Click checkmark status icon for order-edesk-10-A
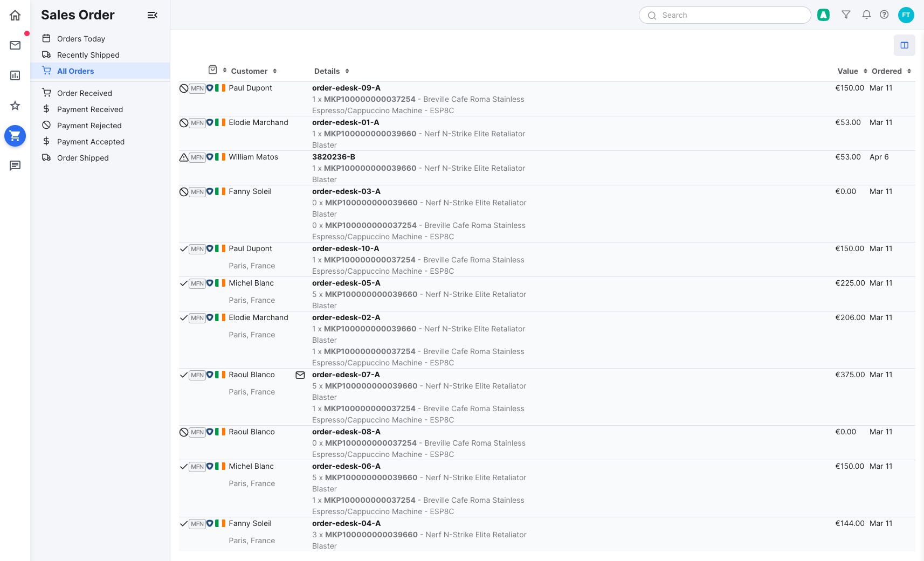 (x=184, y=249)
